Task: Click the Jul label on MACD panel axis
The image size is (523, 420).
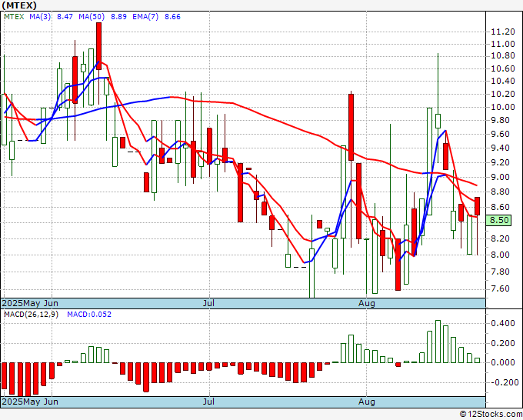Action: [208, 402]
